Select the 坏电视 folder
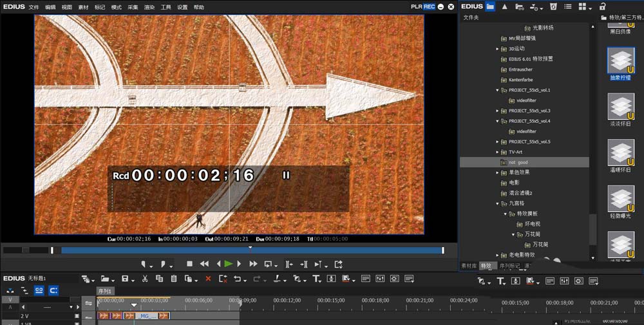The image size is (644, 325). coord(533,224)
